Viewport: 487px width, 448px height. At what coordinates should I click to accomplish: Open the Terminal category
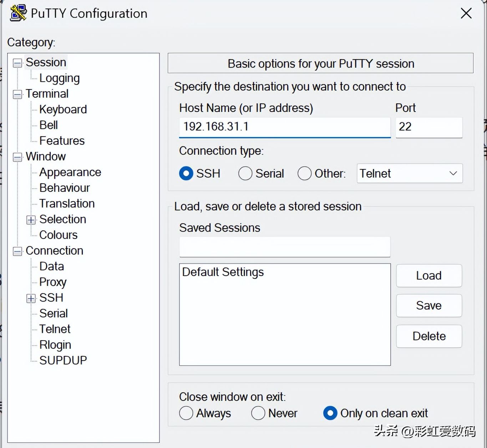tap(47, 94)
